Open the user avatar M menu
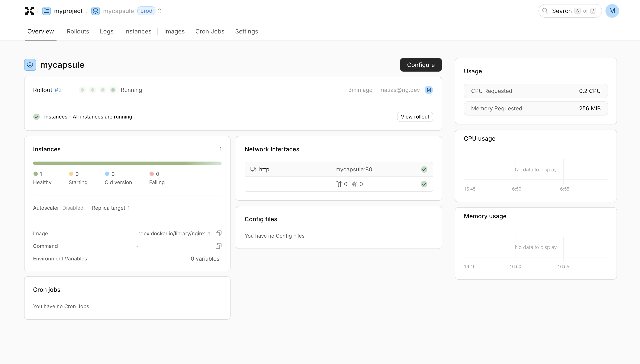 coord(612,11)
